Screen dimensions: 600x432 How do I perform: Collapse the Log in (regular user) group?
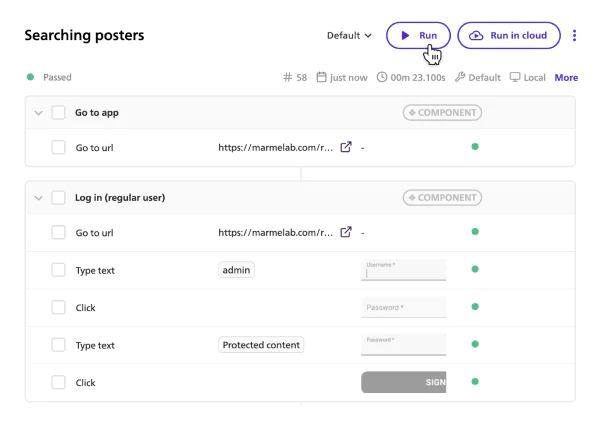pos(38,198)
